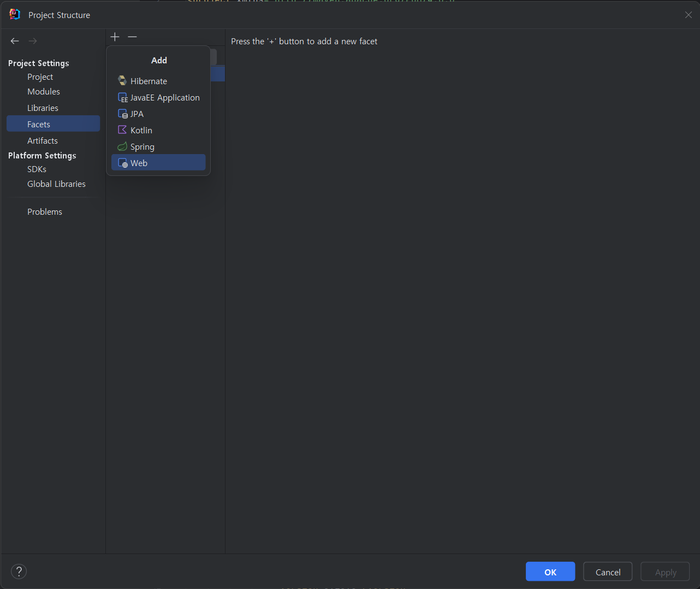Click the Cancel button

[608, 572]
